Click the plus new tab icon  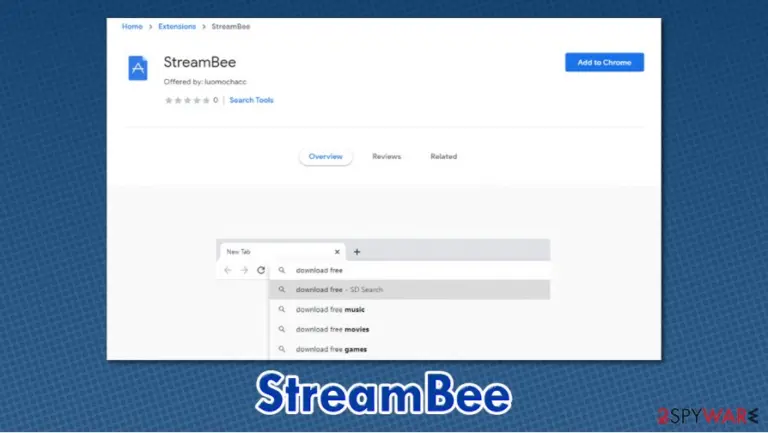click(x=357, y=252)
